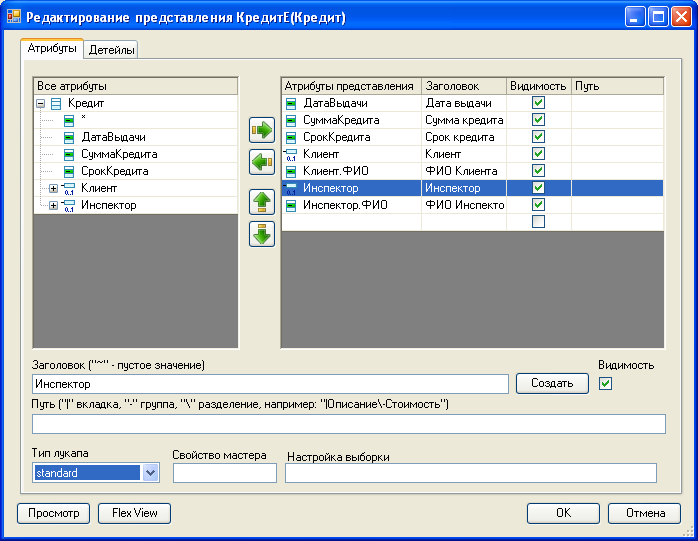This screenshot has width=698, height=541.
Task: Click the Путь column header
Action: (617, 86)
